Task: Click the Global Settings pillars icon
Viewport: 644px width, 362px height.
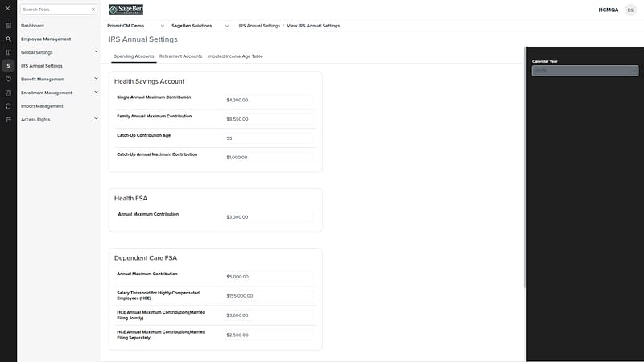Action: tap(8, 52)
